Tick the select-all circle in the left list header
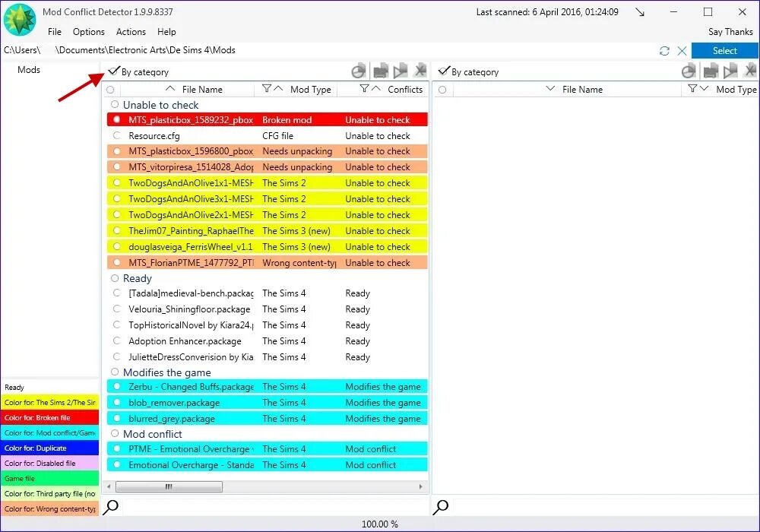The height and width of the screenshot is (532, 760). click(x=110, y=90)
